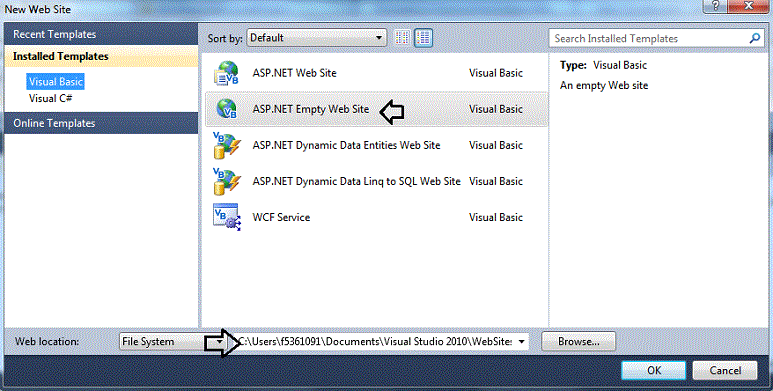Select Visual Basic in template tree

tap(56, 82)
